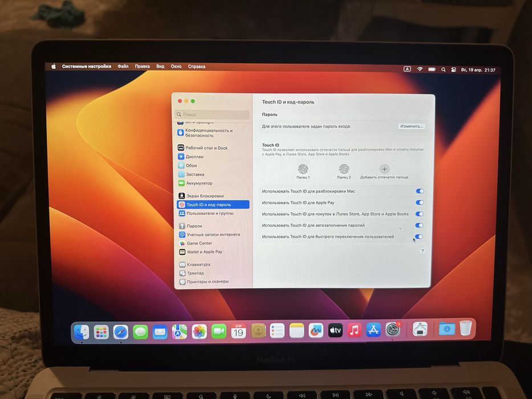Launch Safari from the Dock
The width and height of the screenshot is (532, 399).
tap(121, 332)
